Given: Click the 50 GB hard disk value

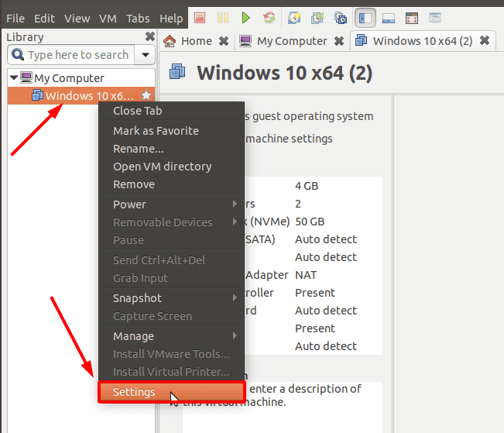Looking at the screenshot, I should [310, 222].
